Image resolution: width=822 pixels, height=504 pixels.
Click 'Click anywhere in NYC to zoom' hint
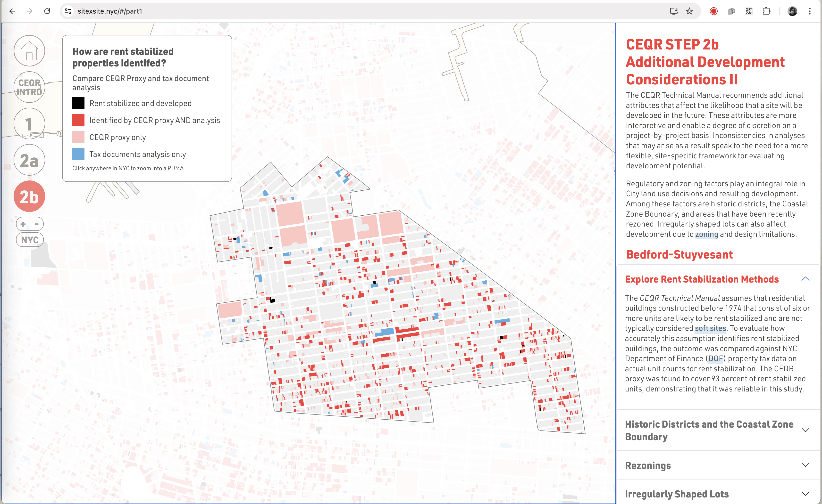point(128,168)
